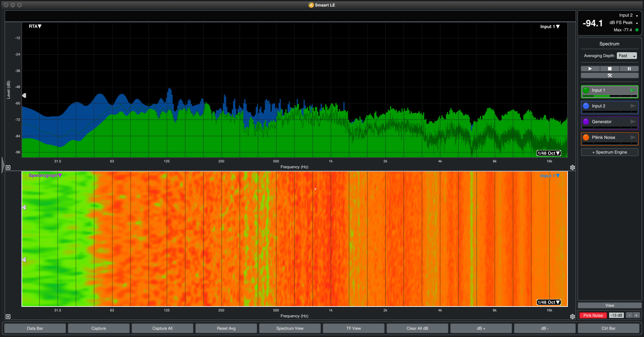
Task: Open spectrum settings with the hammer-wrench icon
Action: [x=610, y=75]
